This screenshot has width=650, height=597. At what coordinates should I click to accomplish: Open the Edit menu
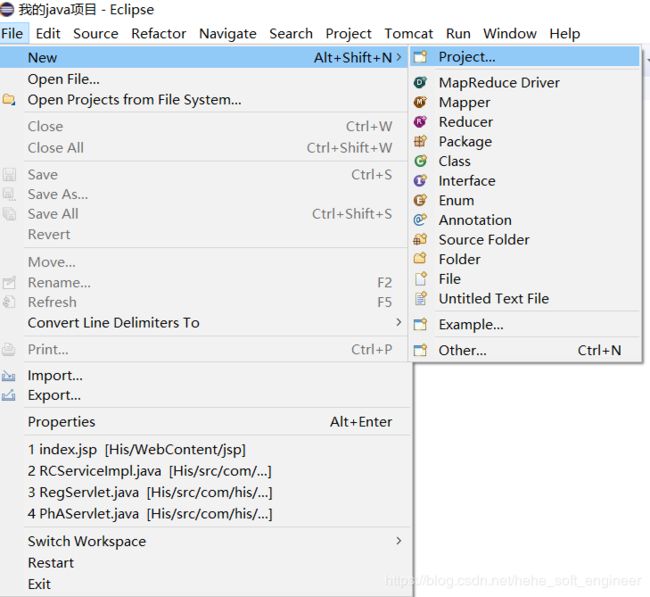(x=48, y=33)
